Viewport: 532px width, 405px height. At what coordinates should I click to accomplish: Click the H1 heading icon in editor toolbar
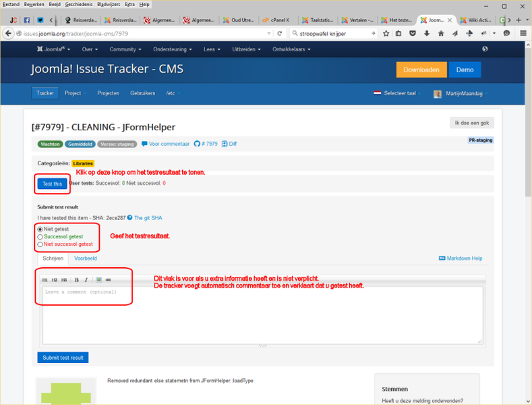point(45,279)
